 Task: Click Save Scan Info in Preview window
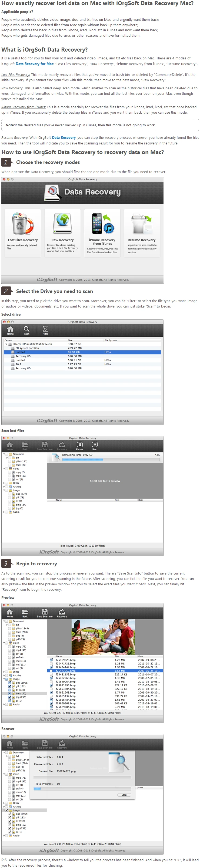click(x=45, y=613)
